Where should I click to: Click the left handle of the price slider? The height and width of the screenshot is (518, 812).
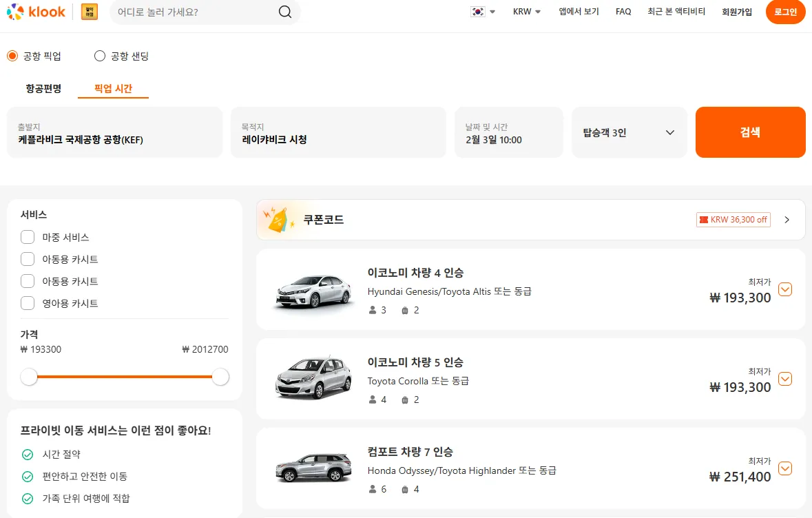point(29,377)
